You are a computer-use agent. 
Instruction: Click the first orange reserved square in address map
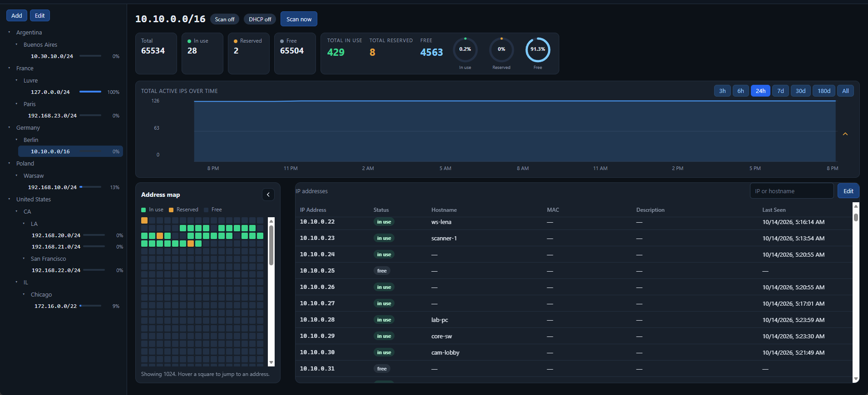click(x=144, y=220)
